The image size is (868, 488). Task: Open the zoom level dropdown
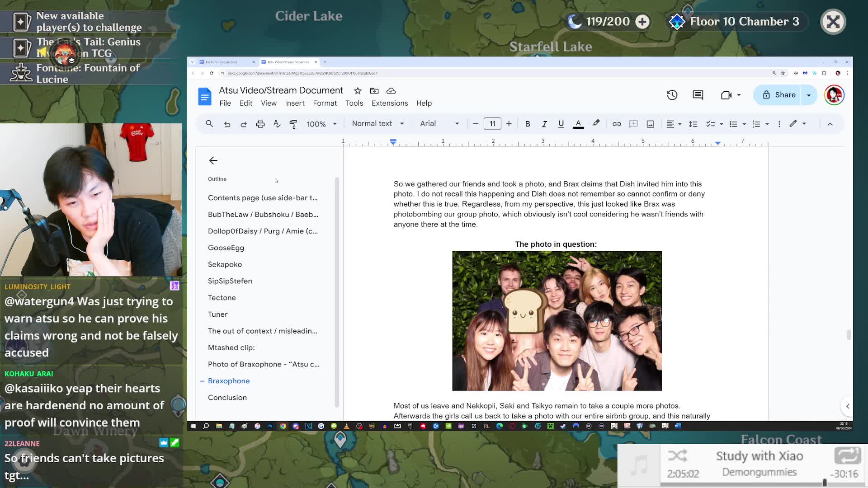[x=322, y=124]
